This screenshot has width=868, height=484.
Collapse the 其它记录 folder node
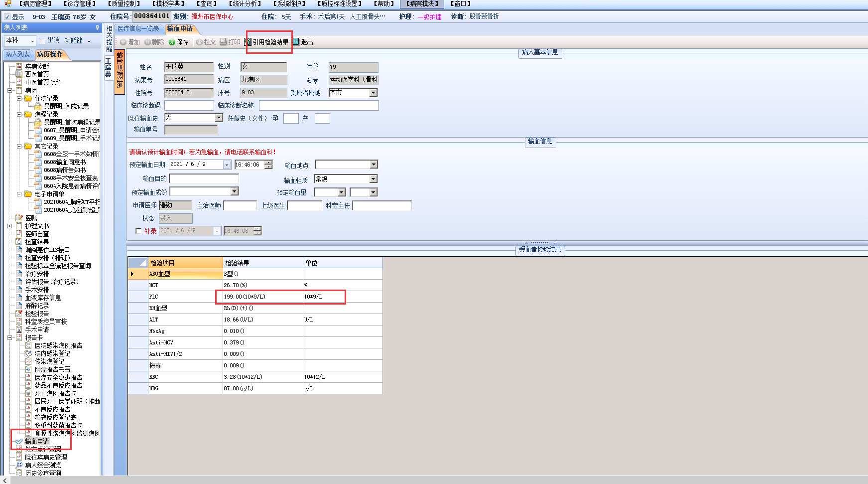(x=19, y=146)
